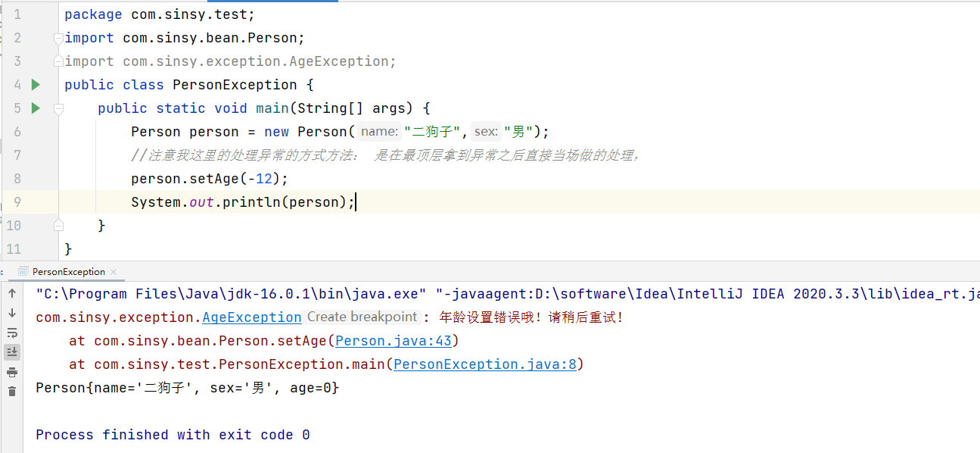980x453 pixels.
Task: Close the PersonException console tab
Action: 114,271
